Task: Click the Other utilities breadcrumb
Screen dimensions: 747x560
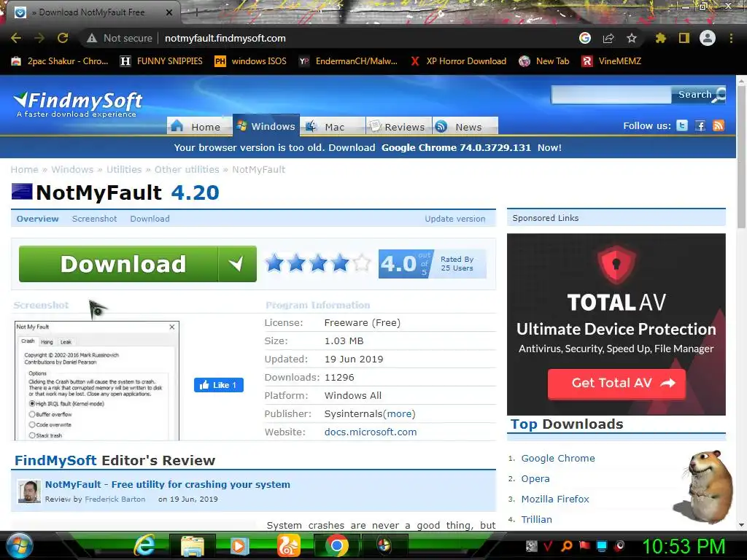Action: 187,169
